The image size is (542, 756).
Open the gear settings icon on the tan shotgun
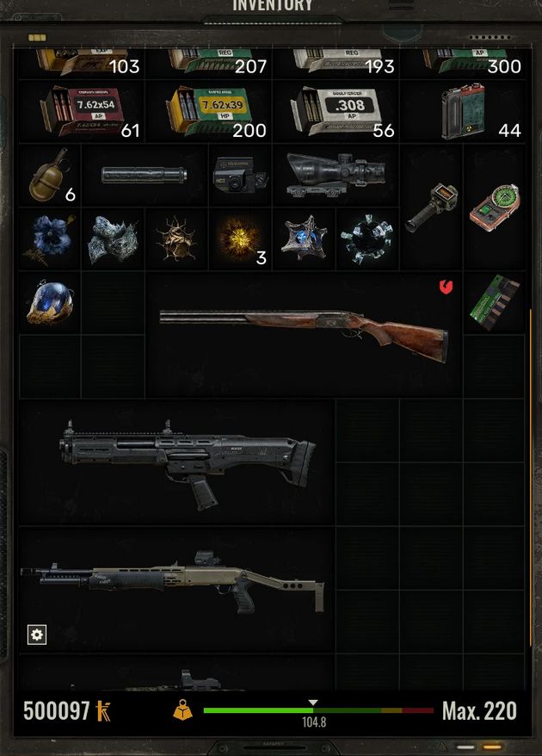[x=37, y=635]
